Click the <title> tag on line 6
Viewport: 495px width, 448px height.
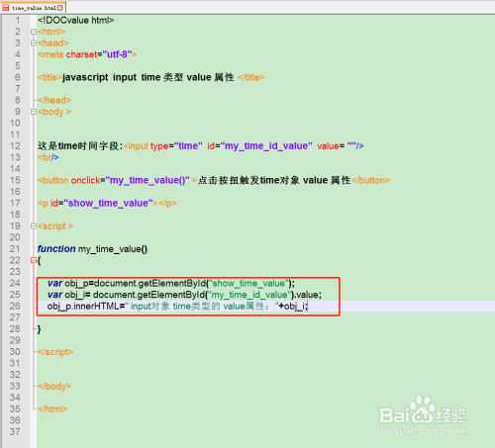49,77
